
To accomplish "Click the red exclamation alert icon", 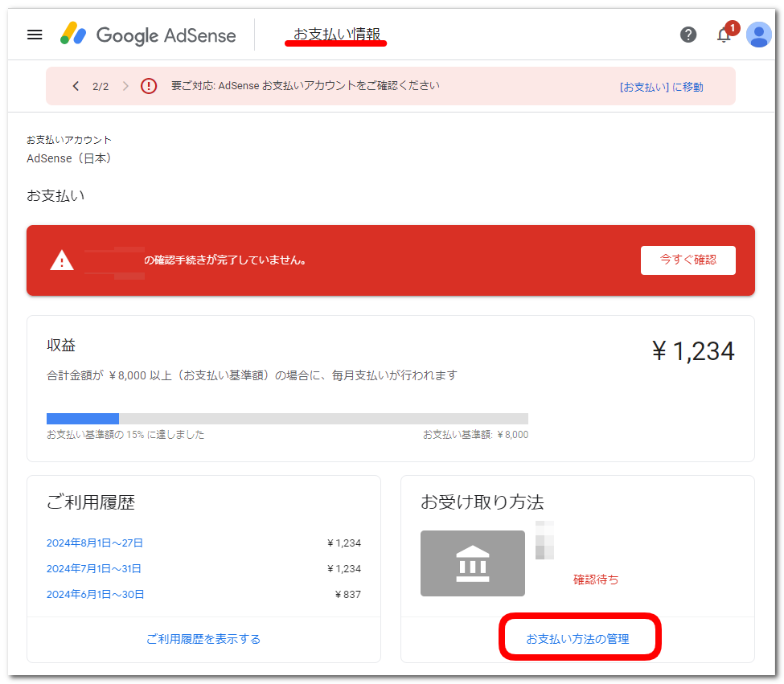I will coord(149,86).
